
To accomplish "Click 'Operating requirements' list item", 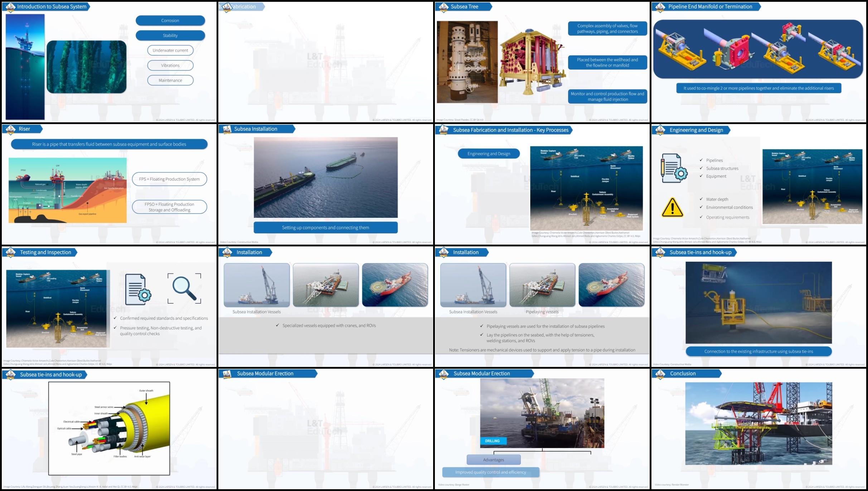I will [x=727, y=217].
